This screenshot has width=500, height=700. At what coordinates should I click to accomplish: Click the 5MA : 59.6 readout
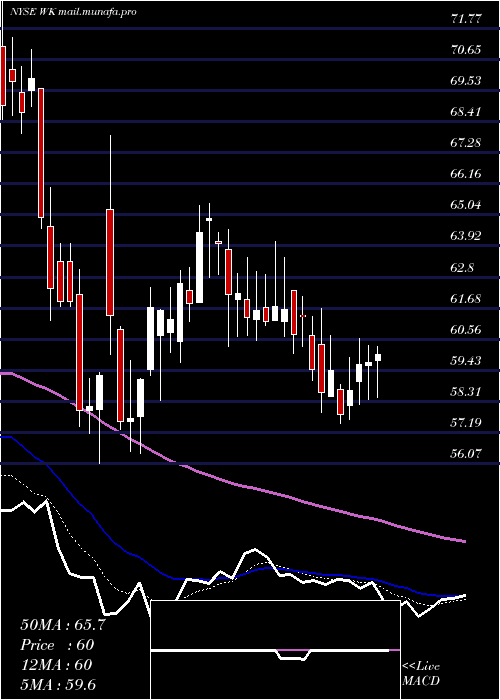(x=58, y=685)
